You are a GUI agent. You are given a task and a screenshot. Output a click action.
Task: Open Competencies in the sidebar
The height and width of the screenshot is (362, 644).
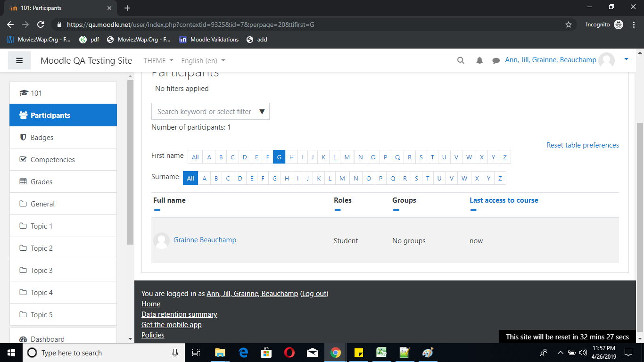tap(63, 159)
